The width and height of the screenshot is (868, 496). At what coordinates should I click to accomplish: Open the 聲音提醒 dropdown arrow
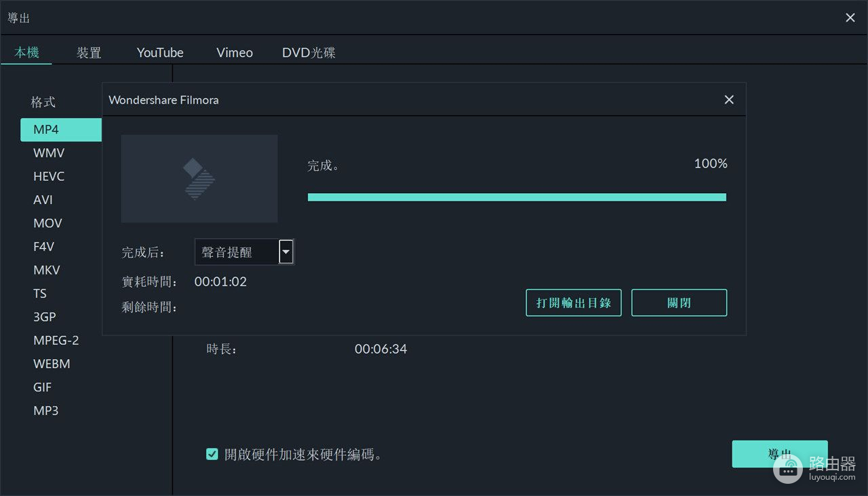(x=286, y=252)
